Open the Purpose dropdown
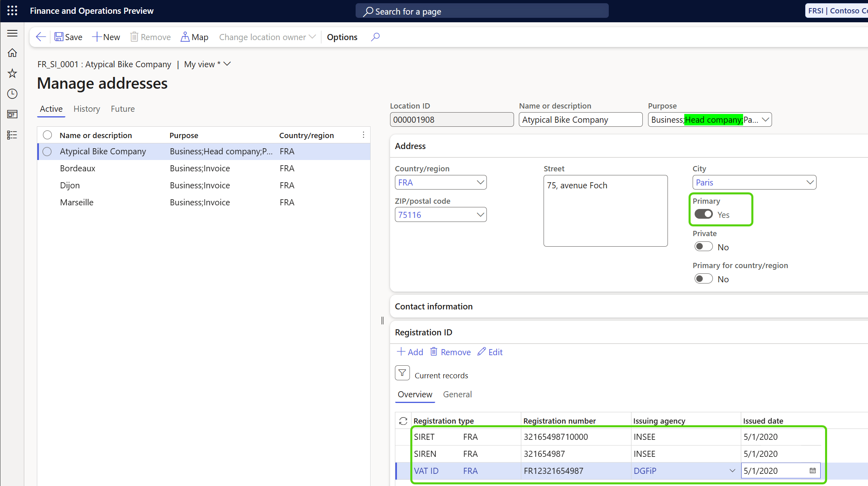 [765, 119]
